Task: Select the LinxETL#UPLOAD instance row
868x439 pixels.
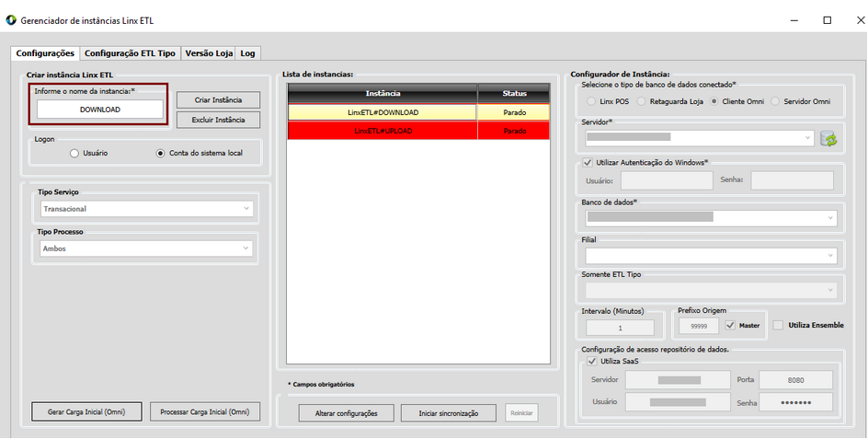Action: coord(383,131)
